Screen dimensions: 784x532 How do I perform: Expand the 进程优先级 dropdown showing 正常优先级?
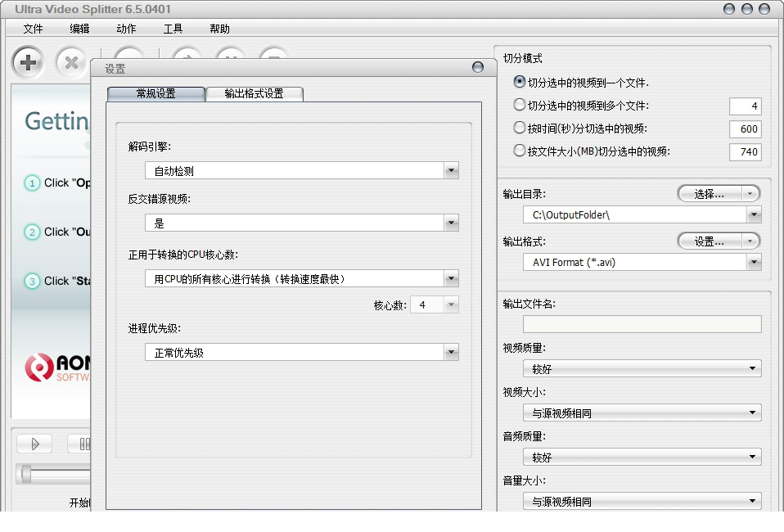tap(301, 353)
